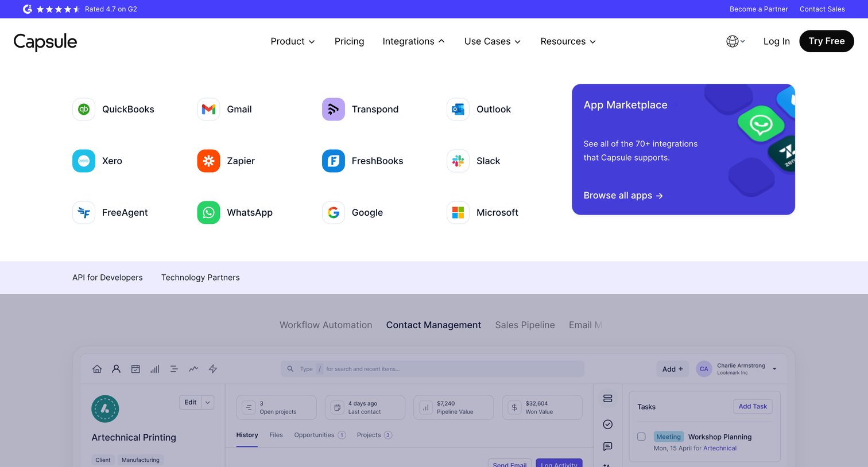Click the search and recent items field
The image size is (868, 467).
pos(432,369)
